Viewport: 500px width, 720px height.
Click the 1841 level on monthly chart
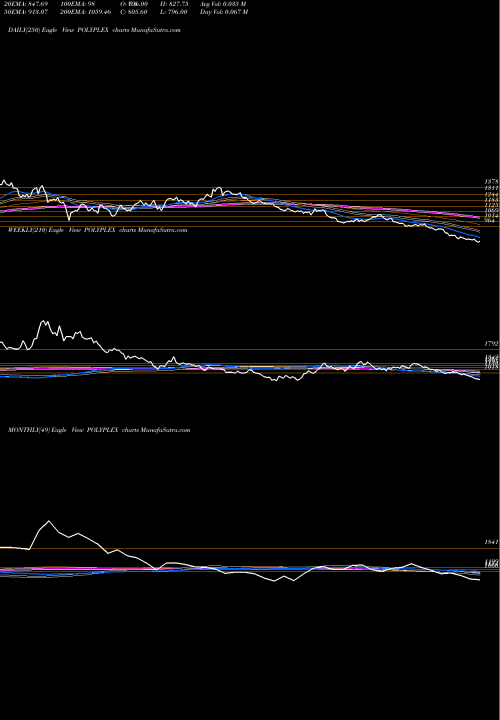coord(491,542)
